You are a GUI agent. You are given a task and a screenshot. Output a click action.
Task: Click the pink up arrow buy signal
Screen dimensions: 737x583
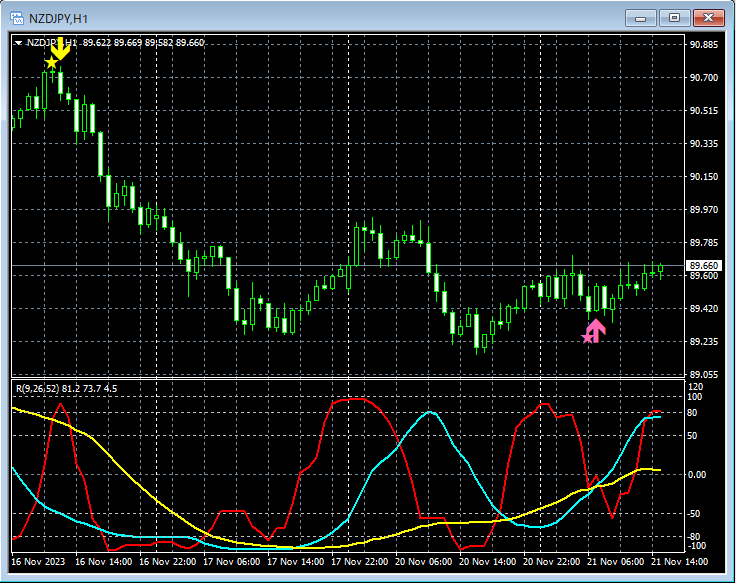pos(596,330)
